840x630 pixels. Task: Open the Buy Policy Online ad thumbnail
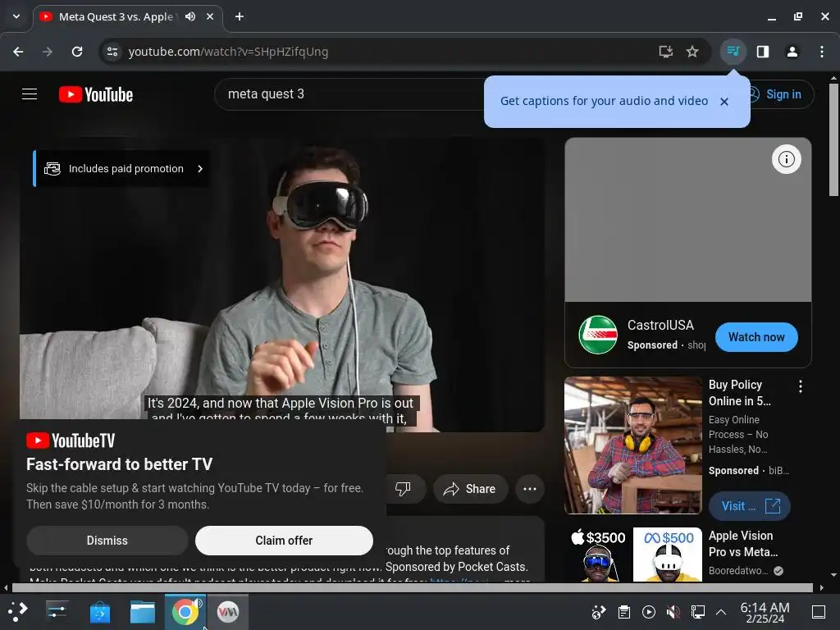pos(632,445)
